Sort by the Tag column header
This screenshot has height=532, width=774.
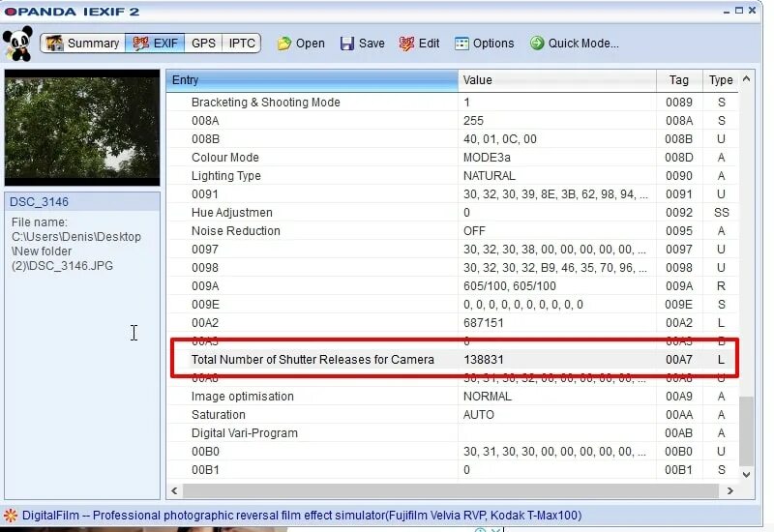coord(679,80)
